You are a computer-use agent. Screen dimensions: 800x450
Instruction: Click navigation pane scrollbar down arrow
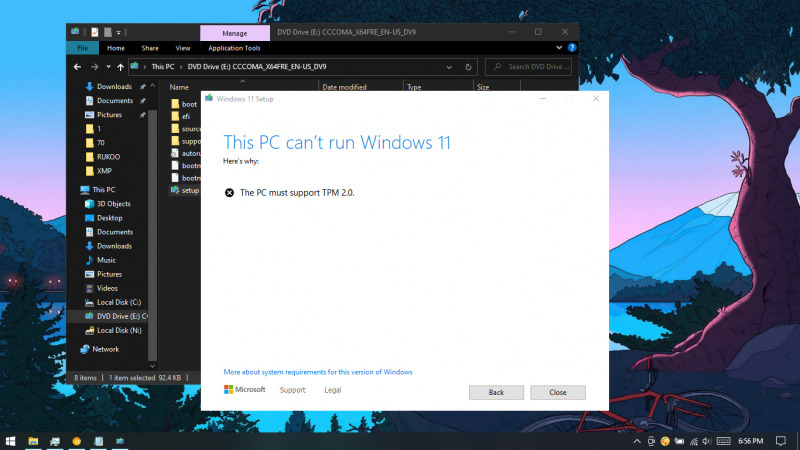click(x=152, y=366)
